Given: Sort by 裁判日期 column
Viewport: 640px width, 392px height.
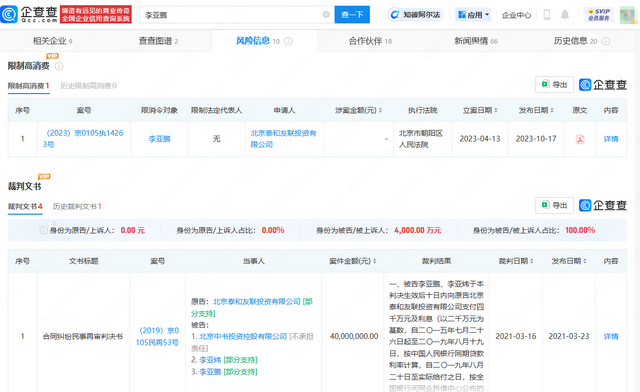Looking at the screenshot, I should tap(532, 261).
